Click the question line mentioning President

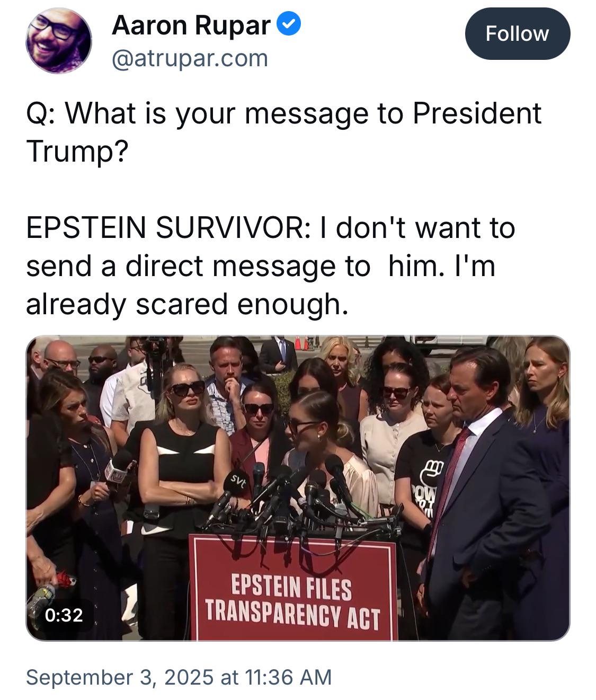click(283, 113)
